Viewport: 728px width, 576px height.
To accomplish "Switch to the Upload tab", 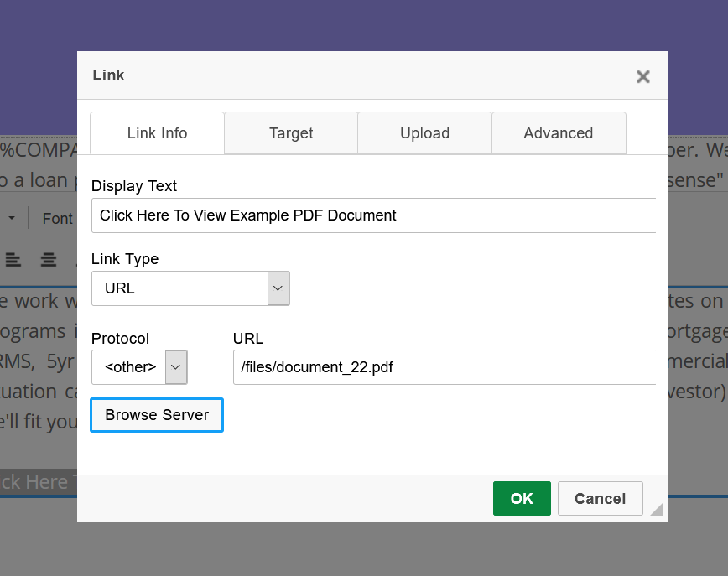I will [424, 133].
